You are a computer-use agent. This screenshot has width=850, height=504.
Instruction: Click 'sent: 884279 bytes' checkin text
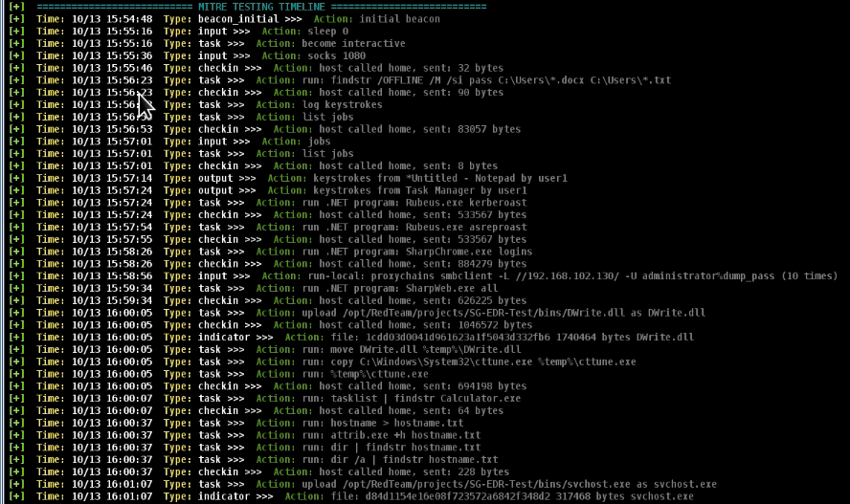click(475, 264)
